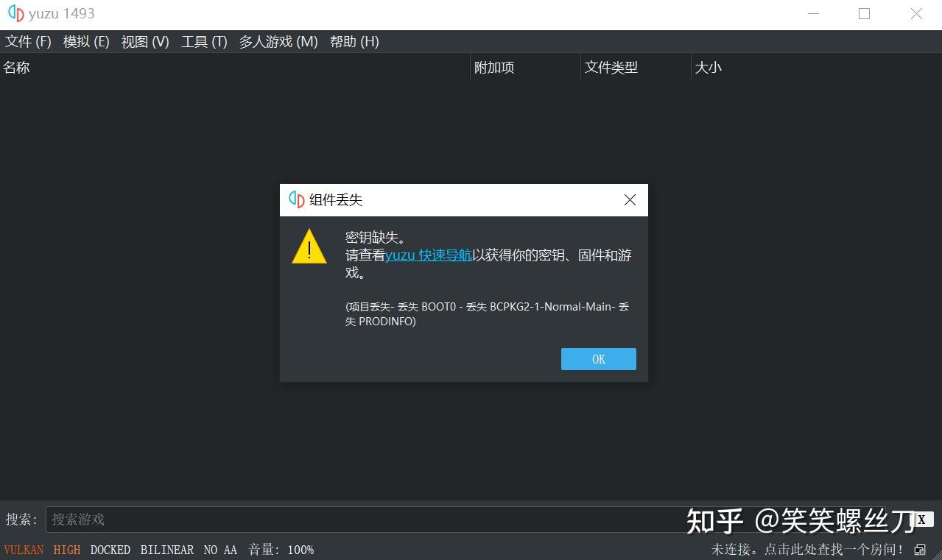Open the 工具 (T) menu
Image resolution: width=942 pixels, height=560 pixels.
tap(204, 42)
